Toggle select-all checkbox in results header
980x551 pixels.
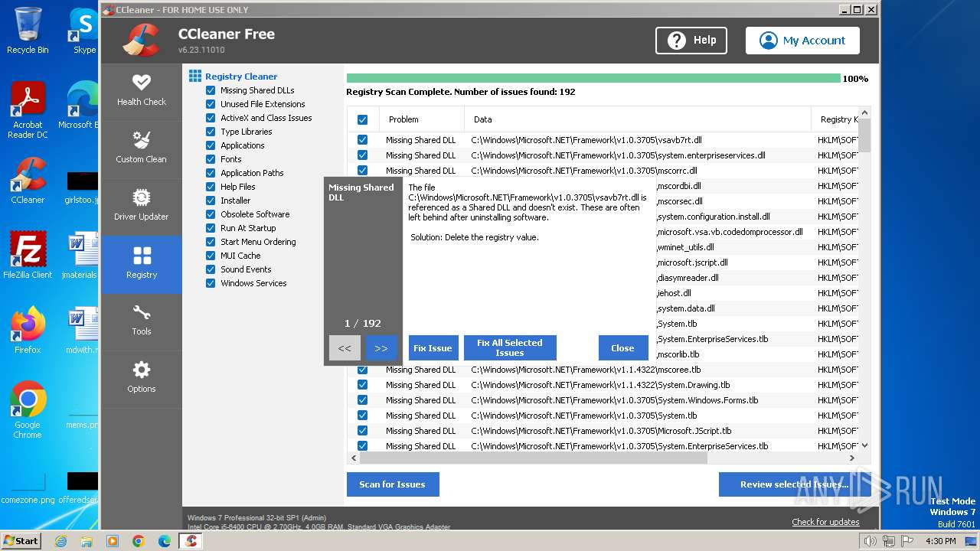[363, 119]
